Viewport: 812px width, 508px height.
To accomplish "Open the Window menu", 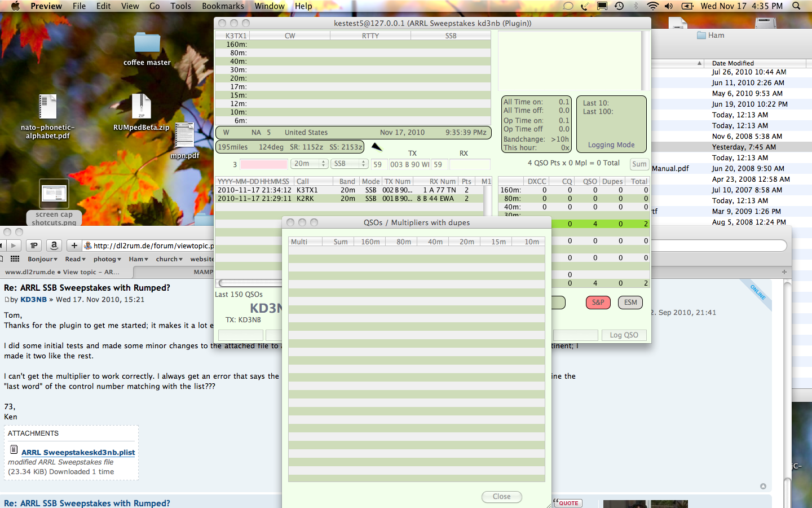I will tap(270, 6).
